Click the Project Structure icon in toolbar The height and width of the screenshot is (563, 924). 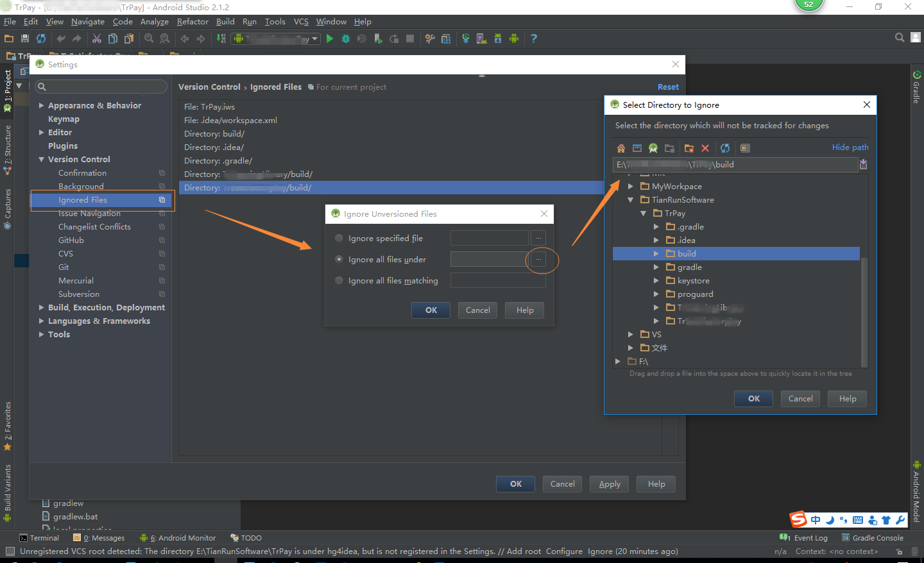click(446, 38)
